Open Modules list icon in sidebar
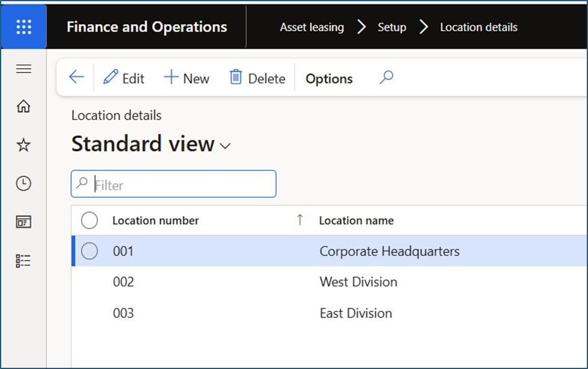Image resolution: width=588 pixels, height=369 pixels. coord(23,260)
